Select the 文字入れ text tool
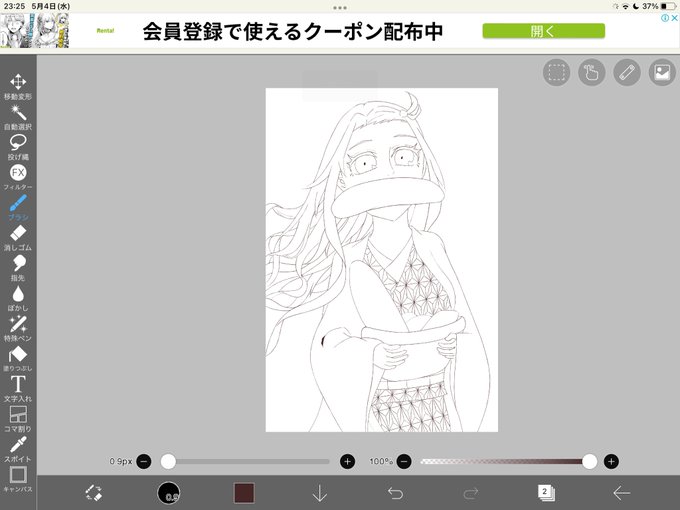Viewport: 680px width, 510px height. [x=18, y=389]
